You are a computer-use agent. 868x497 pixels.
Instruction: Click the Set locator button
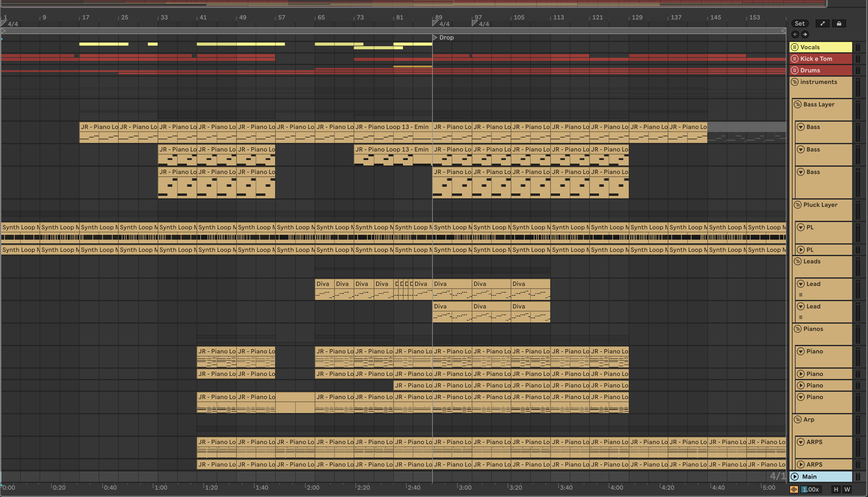click(799, 23)
